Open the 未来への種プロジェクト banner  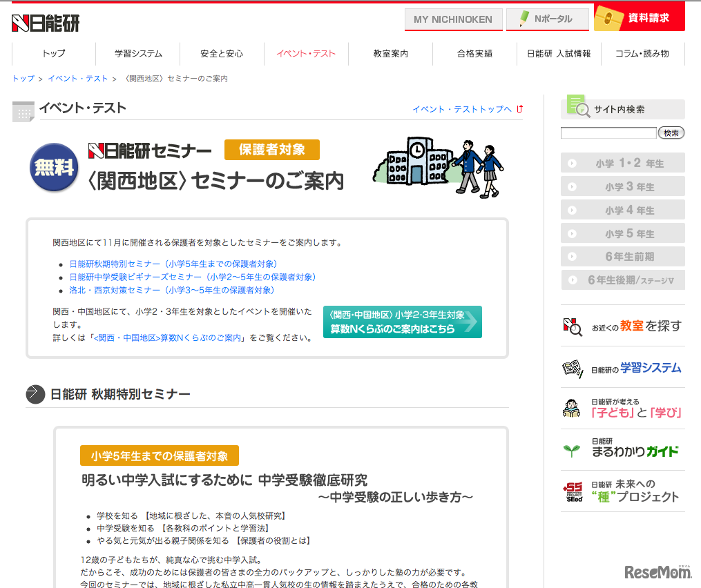click(x=622, y=491)
